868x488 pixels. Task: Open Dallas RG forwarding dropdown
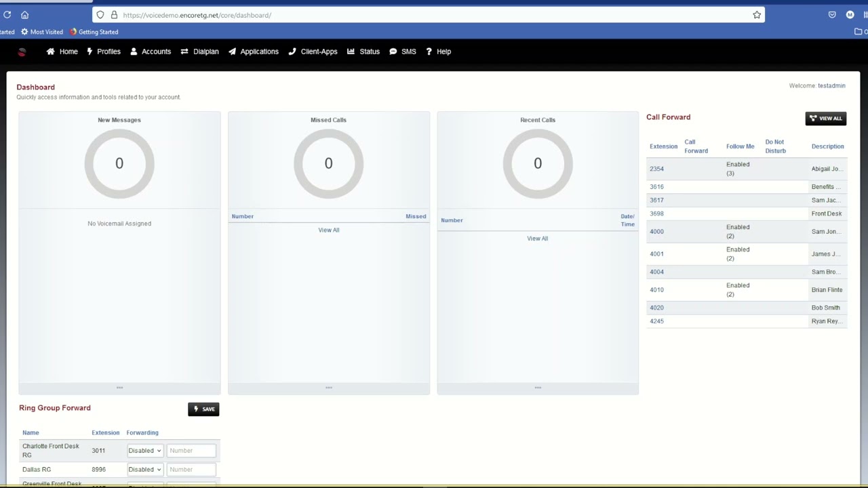click(145, 470)
